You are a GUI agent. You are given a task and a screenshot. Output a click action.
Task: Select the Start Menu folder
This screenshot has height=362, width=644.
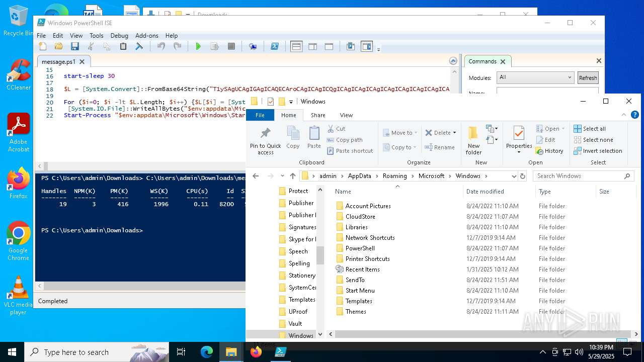tap(360, 291)
